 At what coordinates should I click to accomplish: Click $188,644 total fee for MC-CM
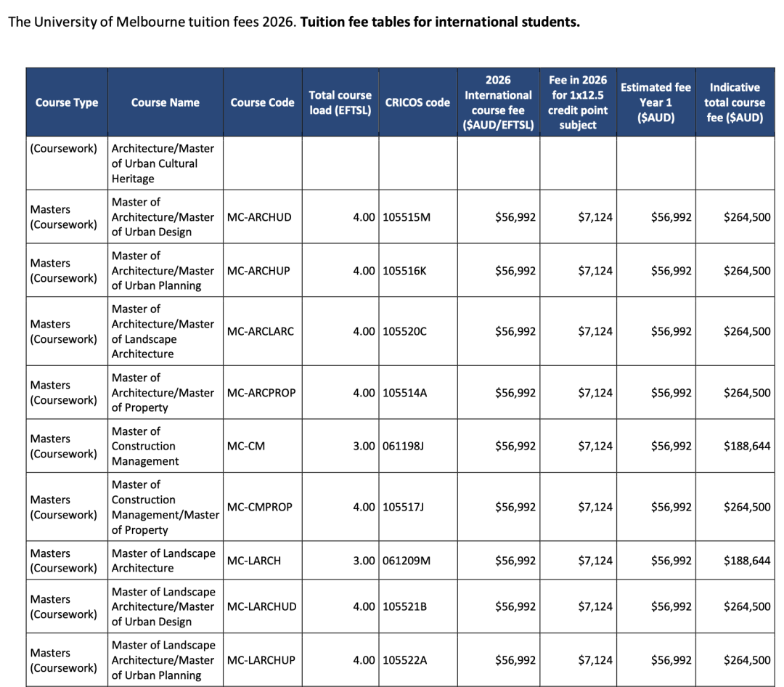[747, 446]
